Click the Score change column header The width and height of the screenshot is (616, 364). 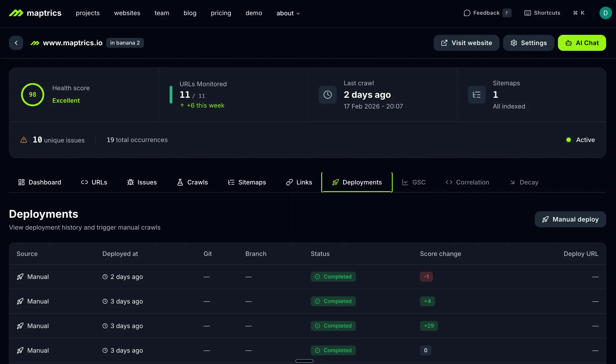pos(440,254)
